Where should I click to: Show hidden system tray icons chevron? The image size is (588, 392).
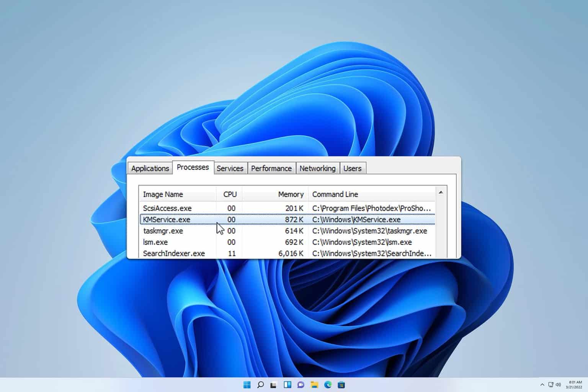coord(542,385)
